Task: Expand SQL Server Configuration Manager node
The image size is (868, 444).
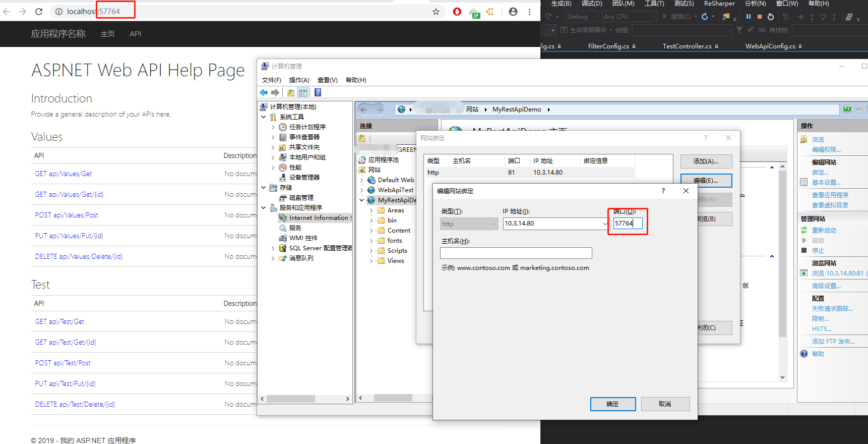Action: (273, 248)
